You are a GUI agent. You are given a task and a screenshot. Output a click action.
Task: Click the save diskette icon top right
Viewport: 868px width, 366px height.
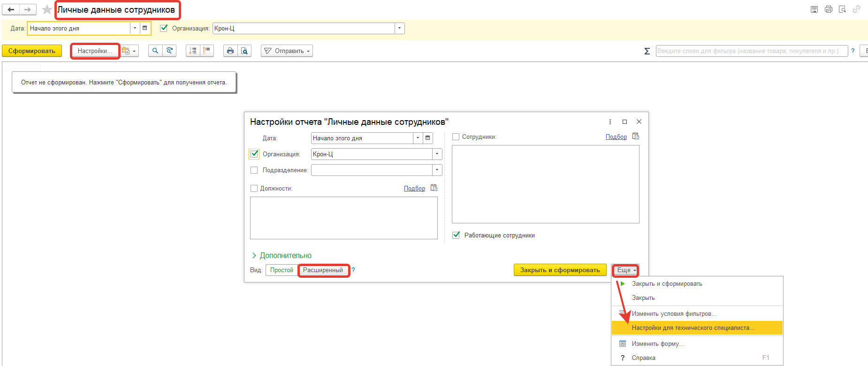pyautogui.click(x=814, y=9)
